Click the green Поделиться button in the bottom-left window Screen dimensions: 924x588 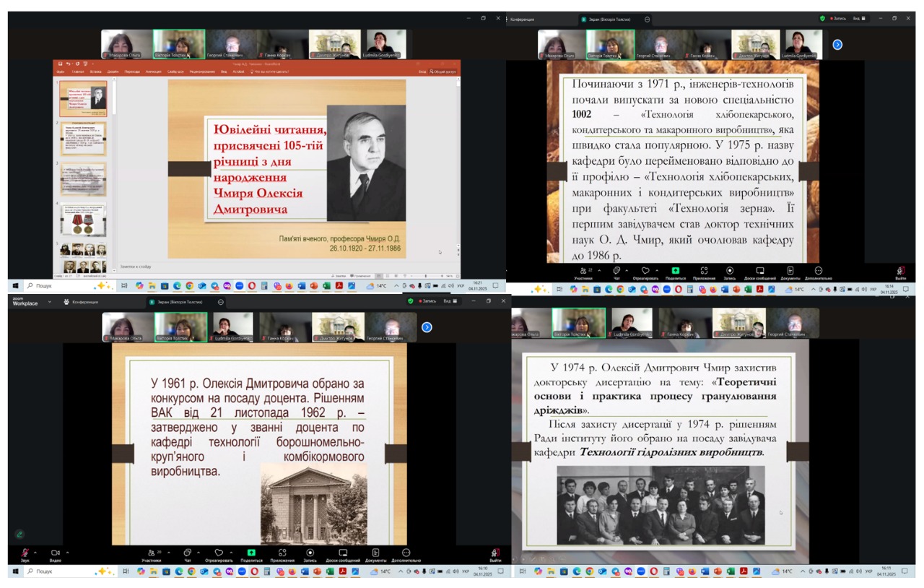(x=251, y=553)
